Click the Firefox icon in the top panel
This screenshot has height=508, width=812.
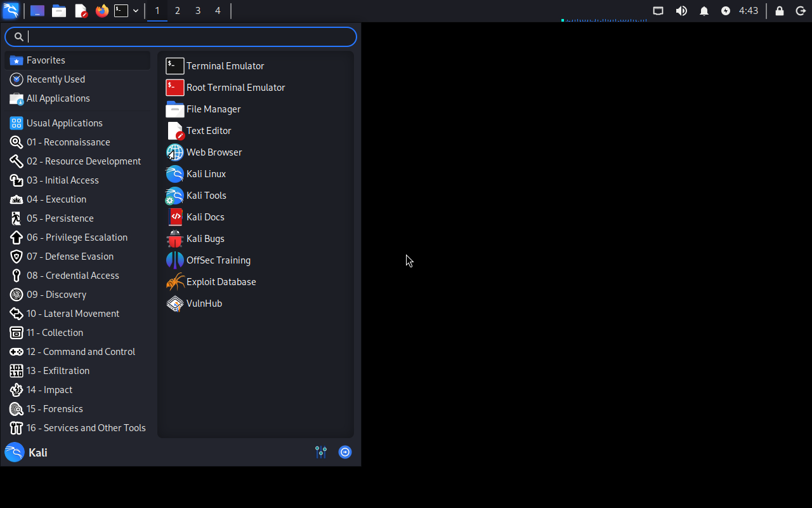point(101,11)
